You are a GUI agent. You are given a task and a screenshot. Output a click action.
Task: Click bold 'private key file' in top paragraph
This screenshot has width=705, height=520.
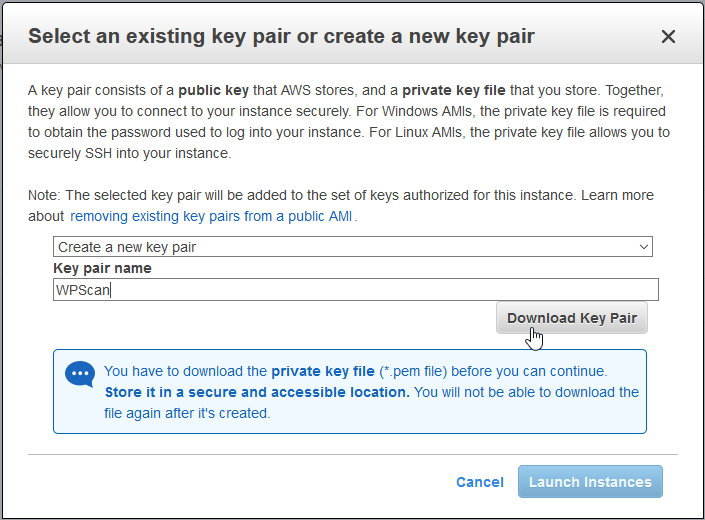tap(454, 90)
